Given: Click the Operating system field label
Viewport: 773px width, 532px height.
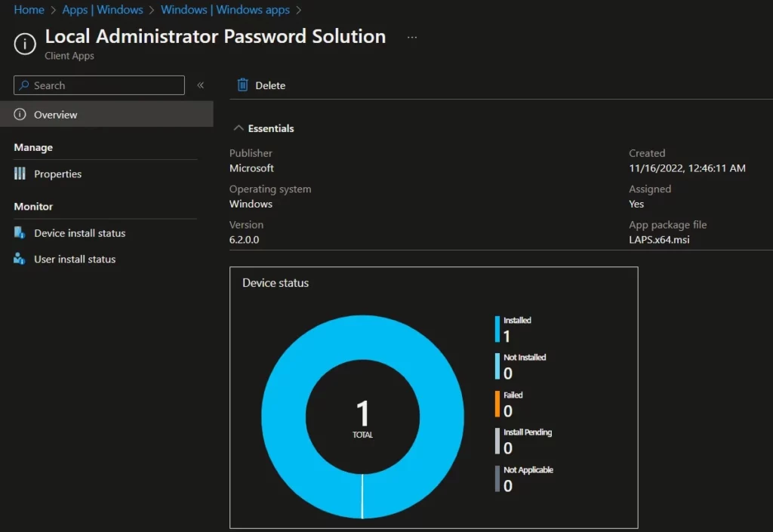Looking at the screenshot, I should (270, 189).
